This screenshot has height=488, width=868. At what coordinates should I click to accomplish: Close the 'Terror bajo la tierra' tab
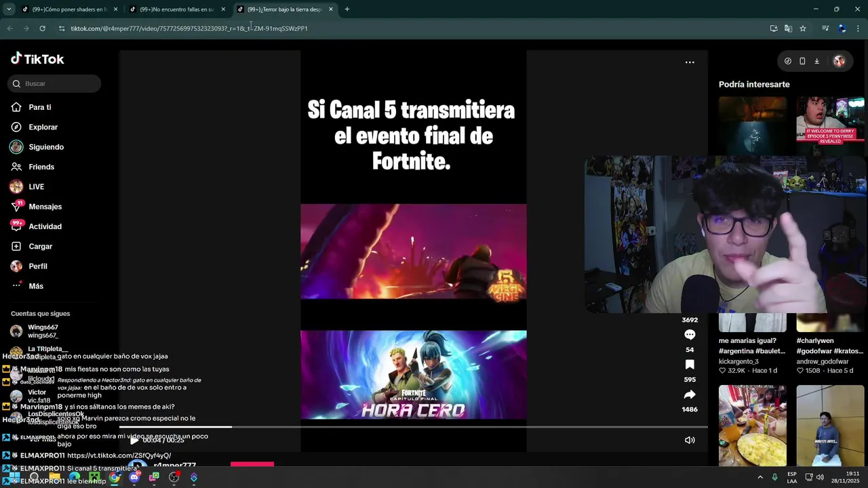tap(331, 9)
